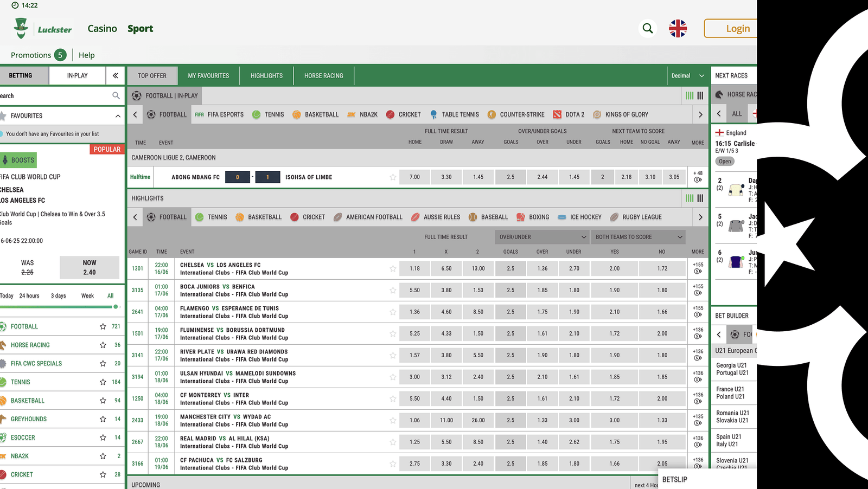The image size is (868, 489).
Task: Click the search magnifier icon in header
Action: click(x=647, y=28)
